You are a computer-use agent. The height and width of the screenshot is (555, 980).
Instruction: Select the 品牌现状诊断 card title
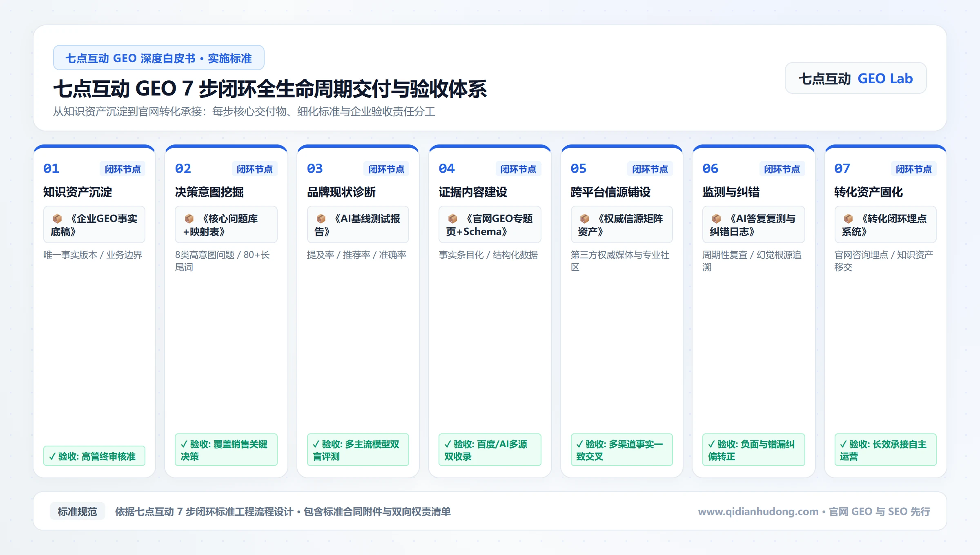tap(341, 192)
